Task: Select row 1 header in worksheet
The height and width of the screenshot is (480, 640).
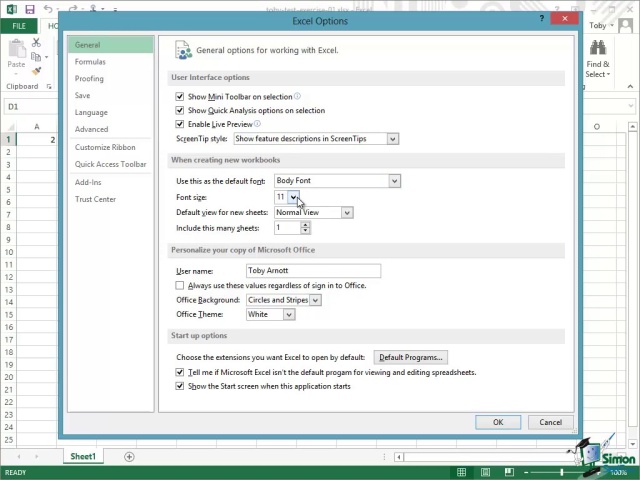Action: click(x=8, y=139)
